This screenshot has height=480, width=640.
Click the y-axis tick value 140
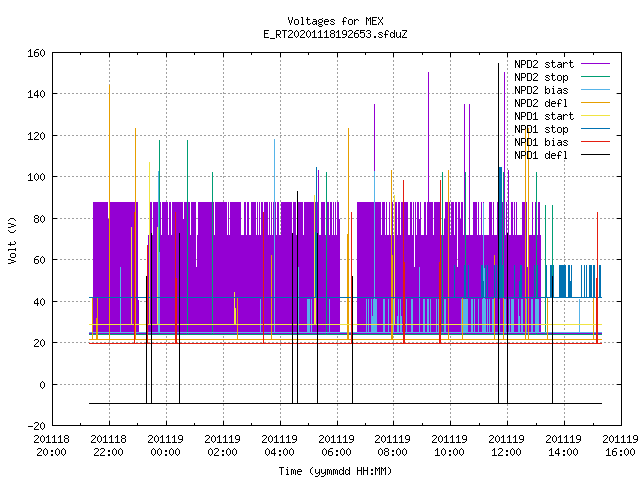(36, 94)
